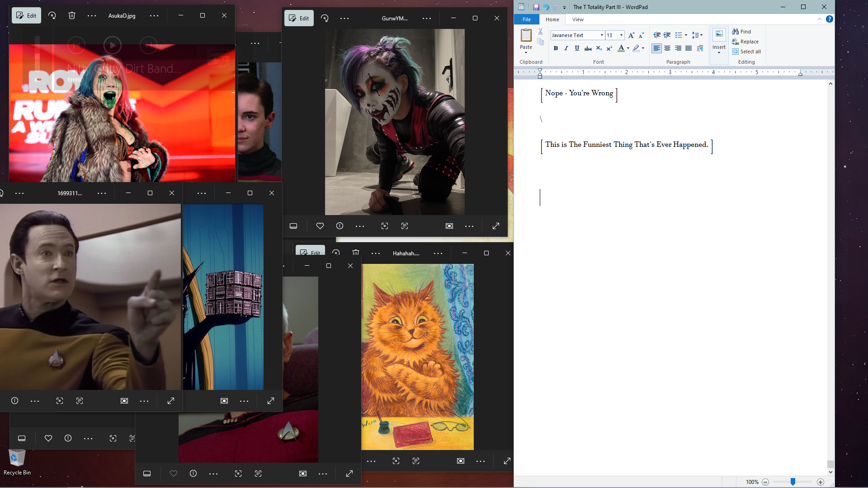Click the Copy icon in WordPad's Clipboard group
The image size is (868, 488).
pos(540,42)
